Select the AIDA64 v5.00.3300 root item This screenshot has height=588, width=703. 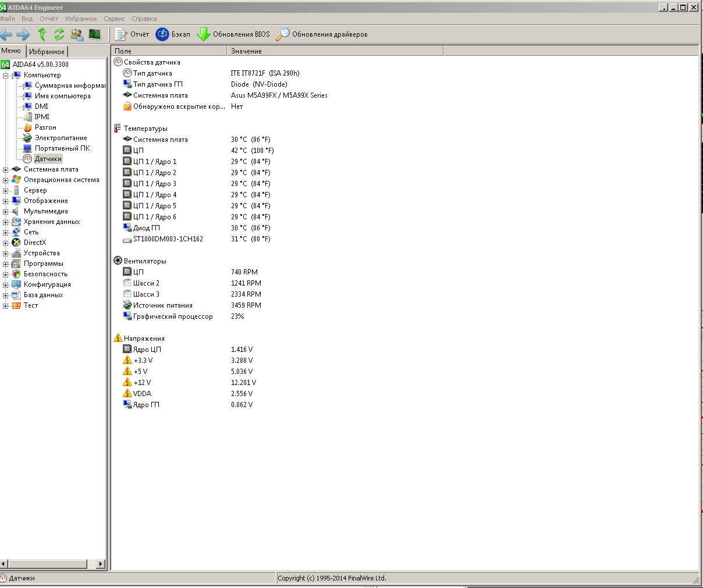coord(40,65)
